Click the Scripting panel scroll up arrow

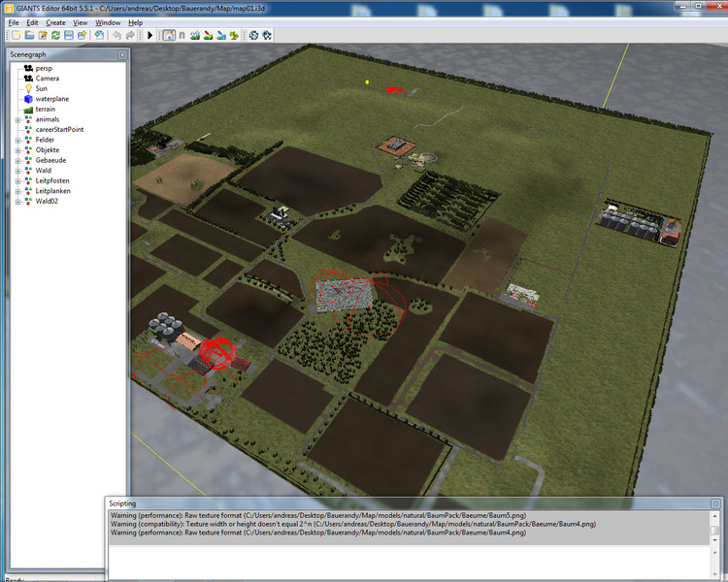[715, 516]
